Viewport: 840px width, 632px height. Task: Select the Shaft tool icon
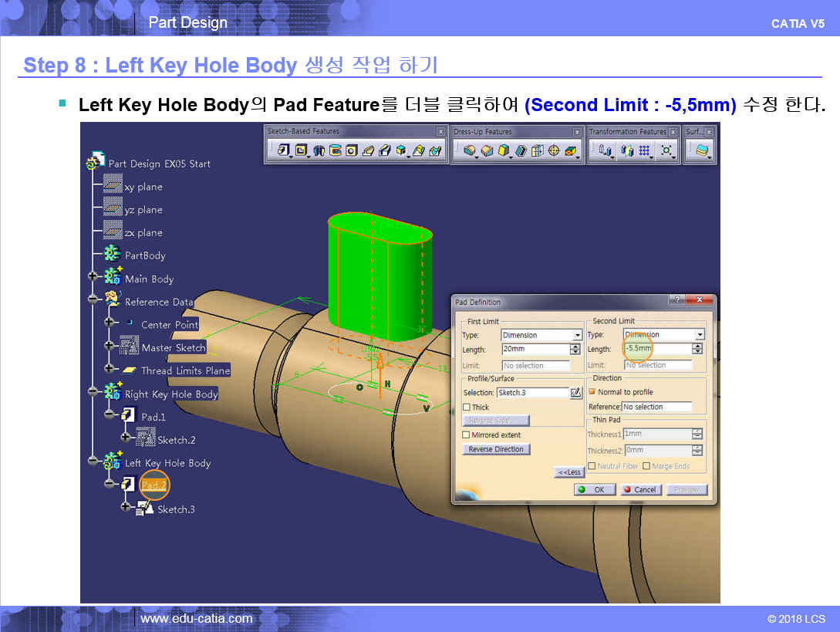click(319, 150)
